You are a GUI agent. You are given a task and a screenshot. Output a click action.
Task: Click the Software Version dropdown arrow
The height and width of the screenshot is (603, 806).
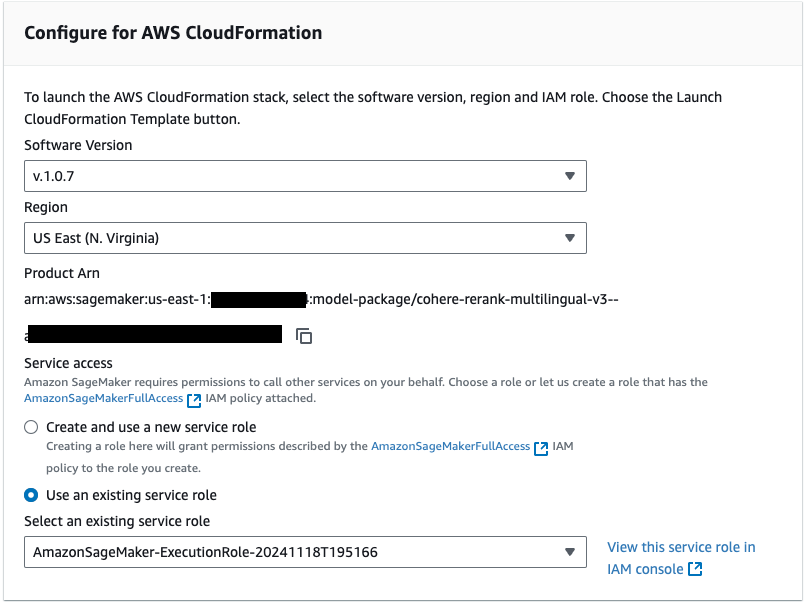(x=570, y=176)
